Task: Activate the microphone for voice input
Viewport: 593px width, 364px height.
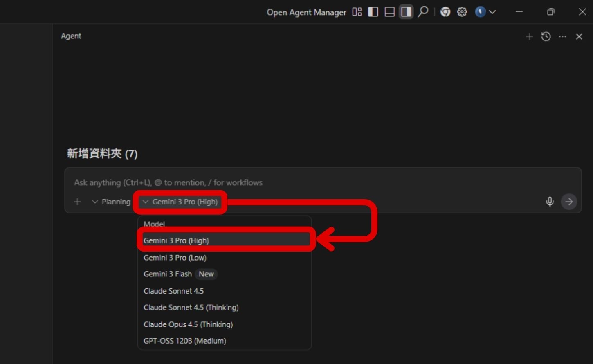Action: pos(550,201)
